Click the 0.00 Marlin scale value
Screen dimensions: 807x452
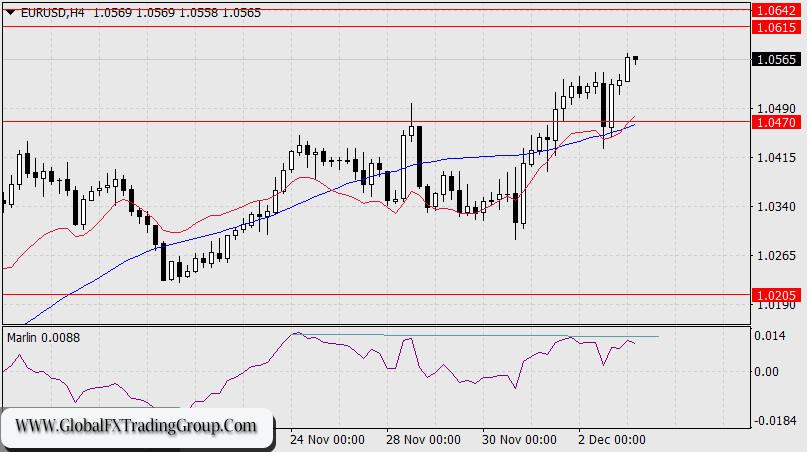coord(767,372)
